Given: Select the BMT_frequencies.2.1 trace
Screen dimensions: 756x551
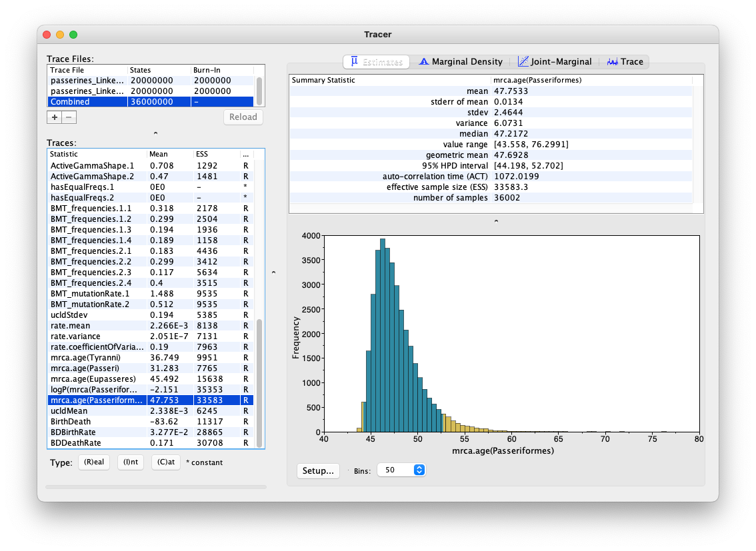Looking at the screenshot, I should [151, 251].
